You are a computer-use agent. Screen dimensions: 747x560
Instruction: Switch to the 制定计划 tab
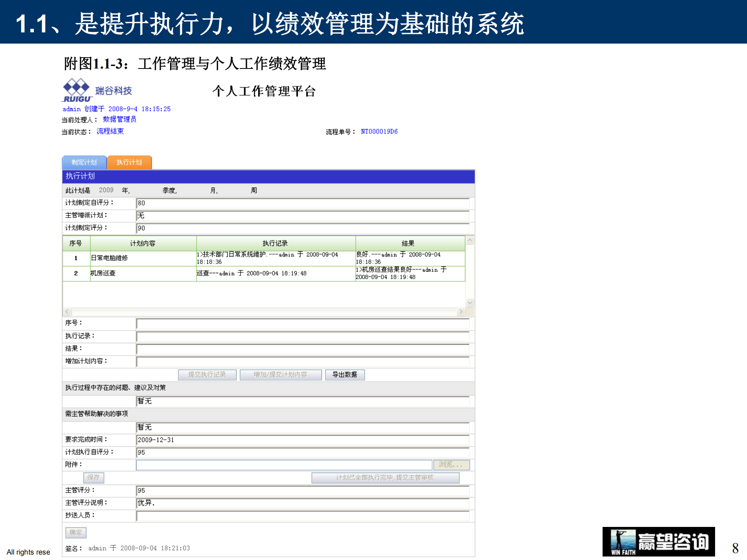84,162
